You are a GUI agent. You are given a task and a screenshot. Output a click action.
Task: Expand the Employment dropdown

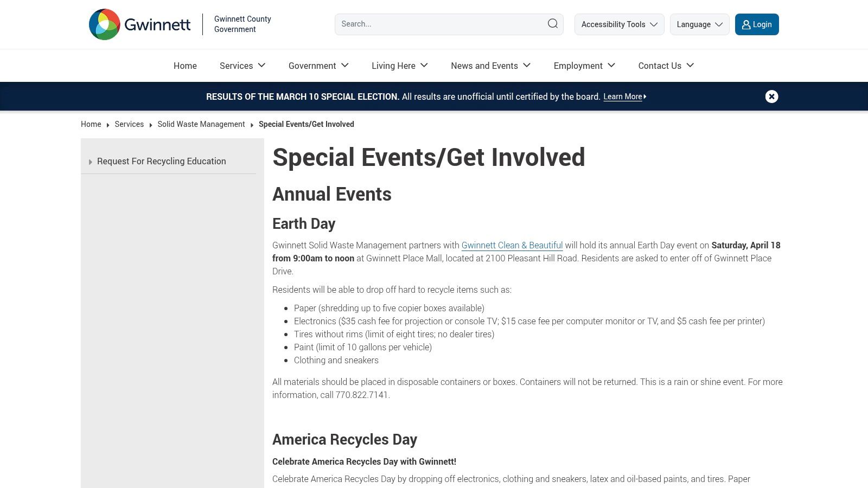coord(584,65)
